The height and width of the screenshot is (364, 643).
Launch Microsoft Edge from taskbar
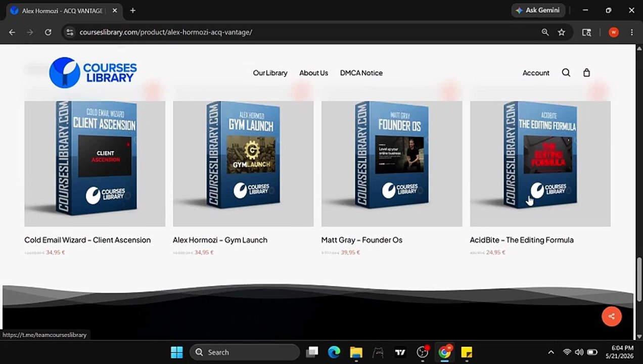click(x=334, y=352)
